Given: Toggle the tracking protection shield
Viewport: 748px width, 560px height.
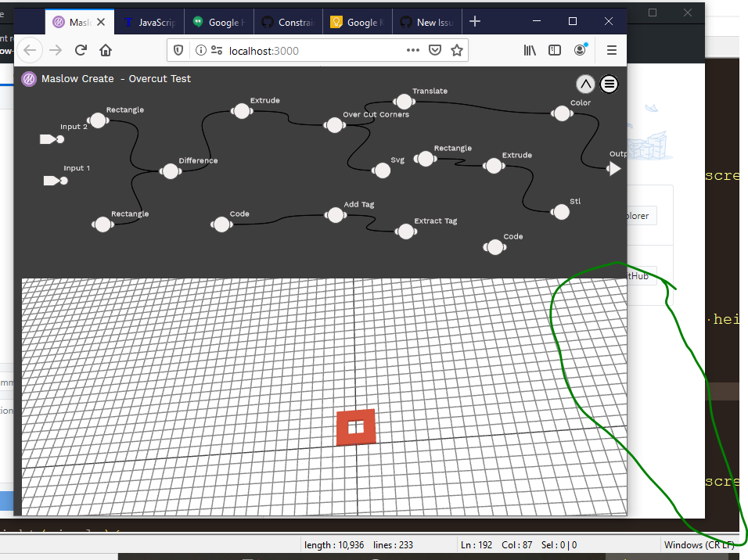Looking at the screenshot, I should point(178,50).
